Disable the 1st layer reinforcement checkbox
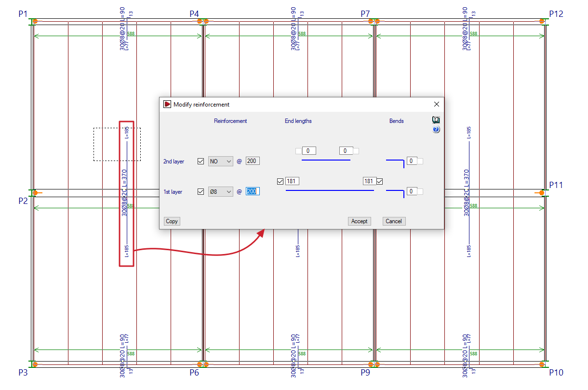The width and height of the screenshot is (588, 390). coord(201,191)
